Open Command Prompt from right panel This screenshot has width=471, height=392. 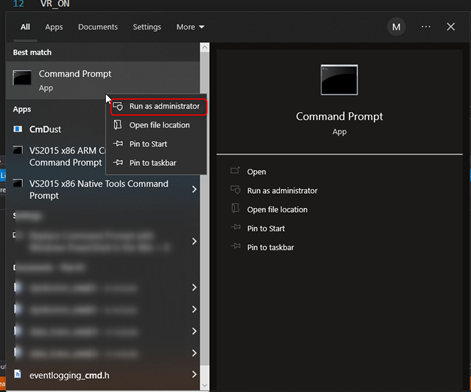[256, 172]
